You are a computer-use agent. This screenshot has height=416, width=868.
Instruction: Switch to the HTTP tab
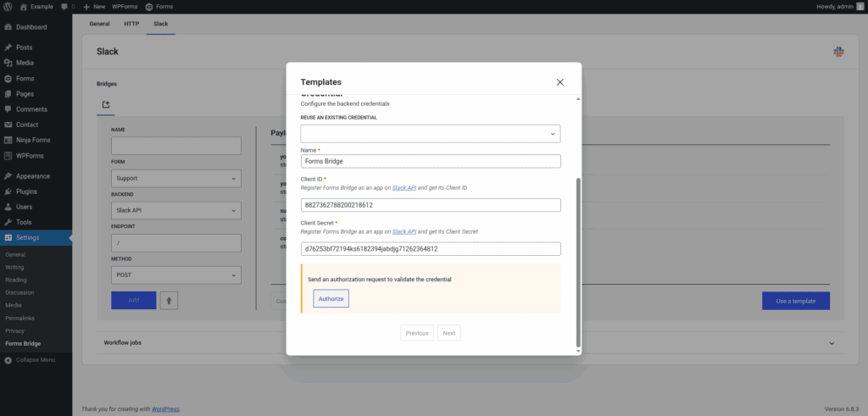point(131,24)
